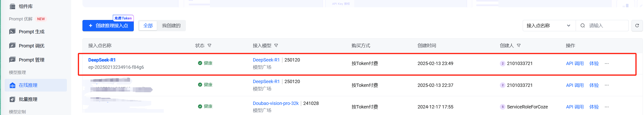
Task: Open the DeepSeek-R1 endpoint name link
Action: point(102,60)
